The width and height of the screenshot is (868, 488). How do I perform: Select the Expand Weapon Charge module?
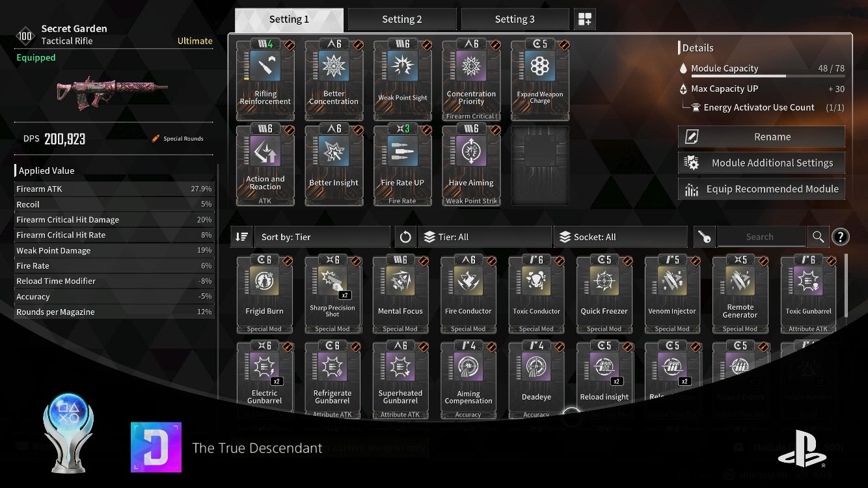tap(539, 80)
